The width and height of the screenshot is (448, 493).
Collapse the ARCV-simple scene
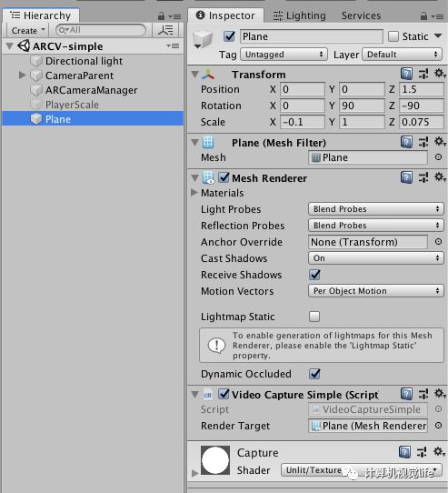pos(9,46)
